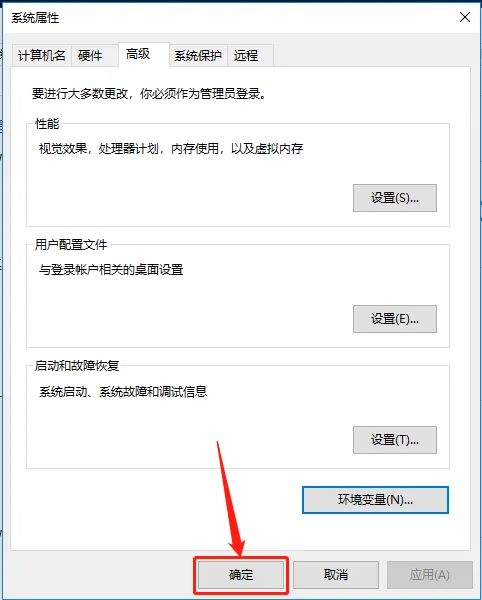Click the administrator login notice text
482x600 pixels.
pyautogui.click(x=149, y=93)
